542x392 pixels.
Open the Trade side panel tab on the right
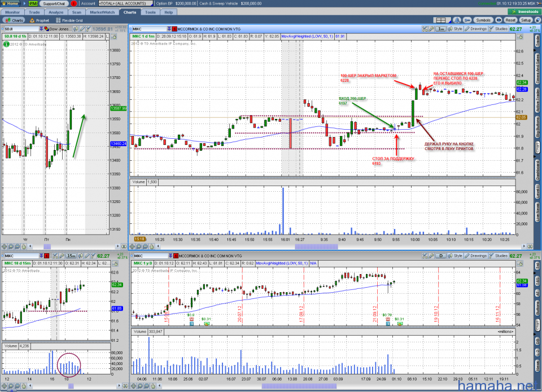[537, 41]
